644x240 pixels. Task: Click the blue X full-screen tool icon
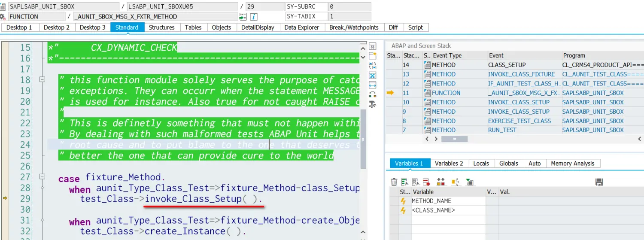[372, 75]
